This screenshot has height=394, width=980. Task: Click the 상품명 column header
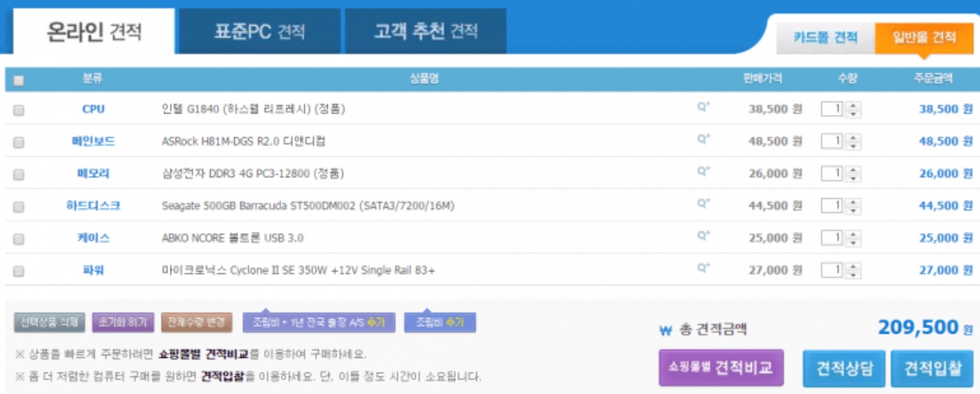pyautogui.click(x=423, y=78)
